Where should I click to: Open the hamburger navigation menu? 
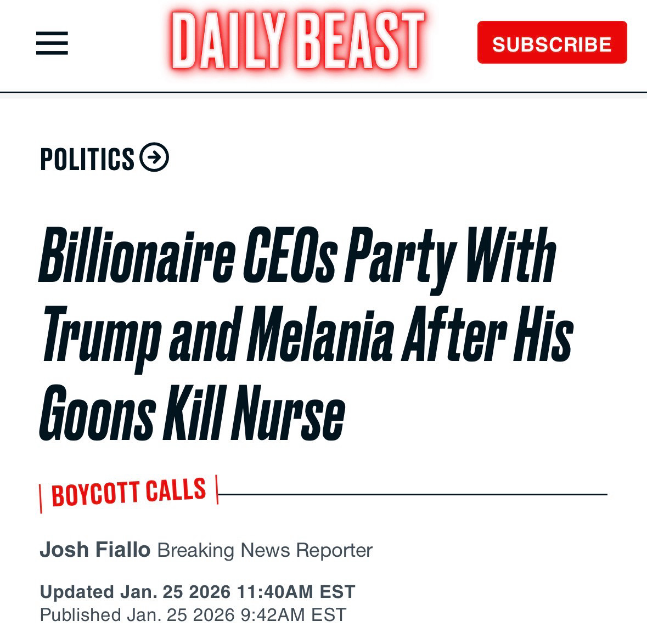[52, 43]
